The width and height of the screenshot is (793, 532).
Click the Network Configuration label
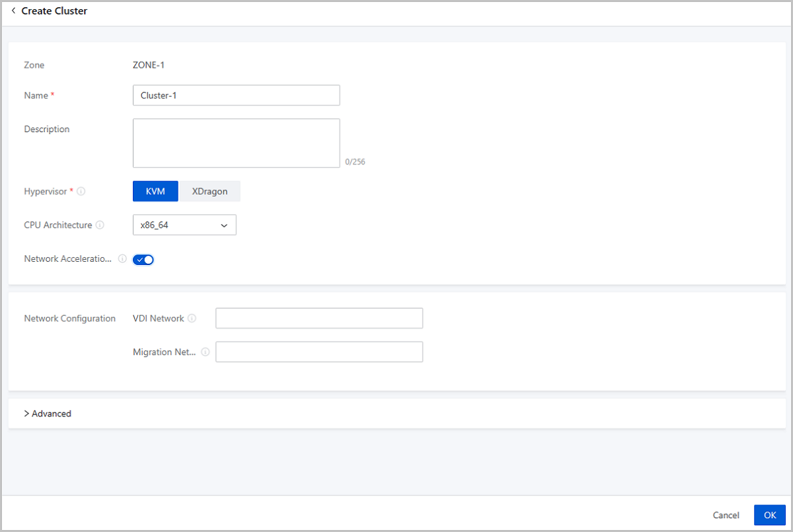(x=70, y=319)
